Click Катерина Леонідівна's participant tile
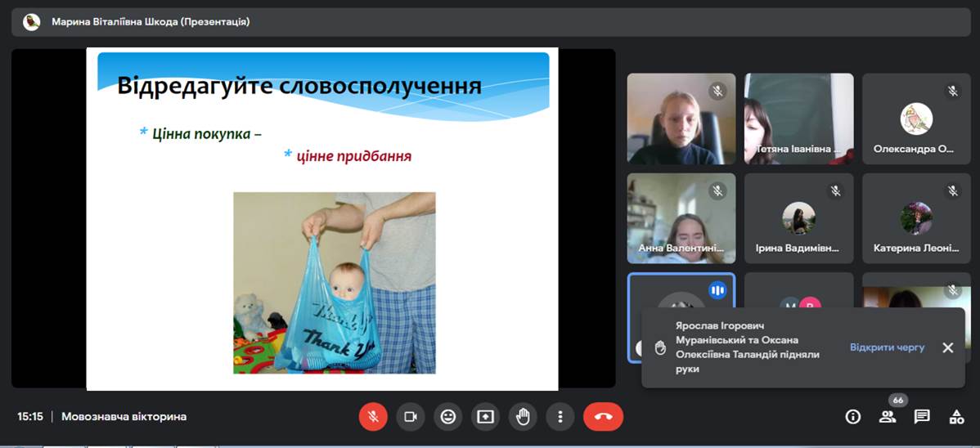This screenshot has height=448, width=980. 915,217
